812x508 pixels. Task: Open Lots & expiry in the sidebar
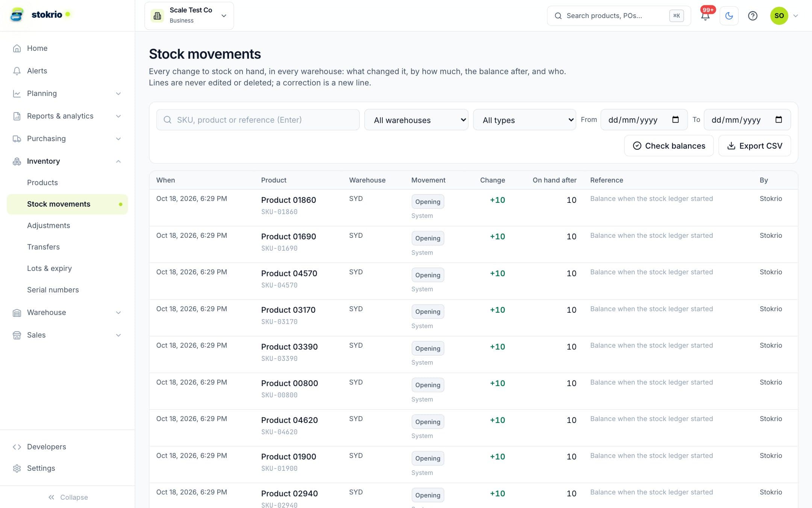click(49, 268)
